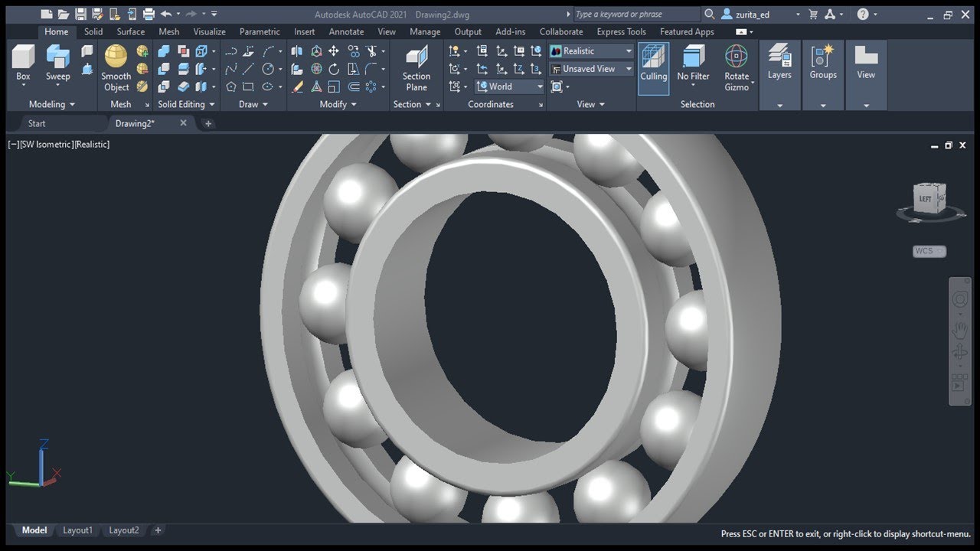The width and height of the screenshot is (980, 551).
Task: Click the search magnifier icon
Action: point(709,14)
